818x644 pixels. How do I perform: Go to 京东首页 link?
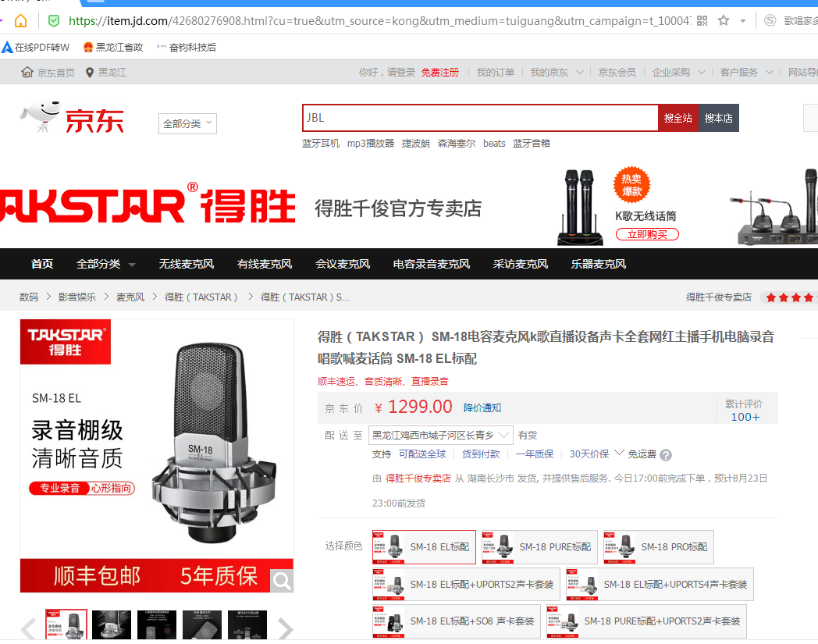coord(48,73)
